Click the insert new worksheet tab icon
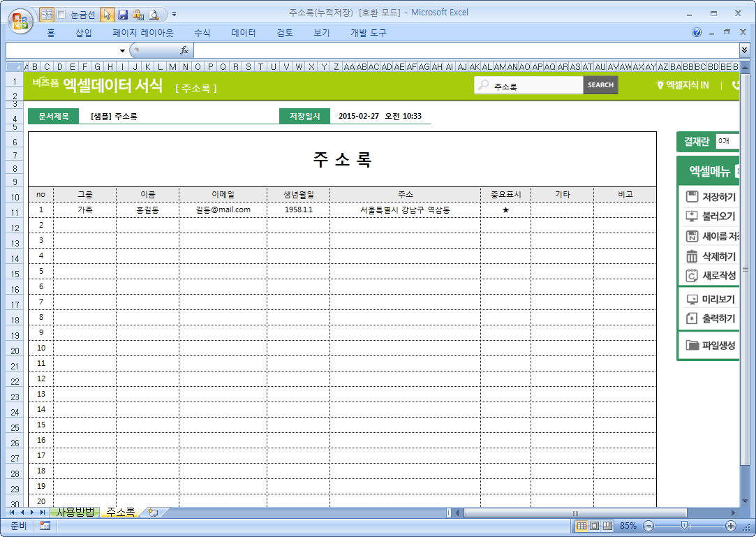Image resolution: width=756 pixels, height=537 pixels. 154,513
